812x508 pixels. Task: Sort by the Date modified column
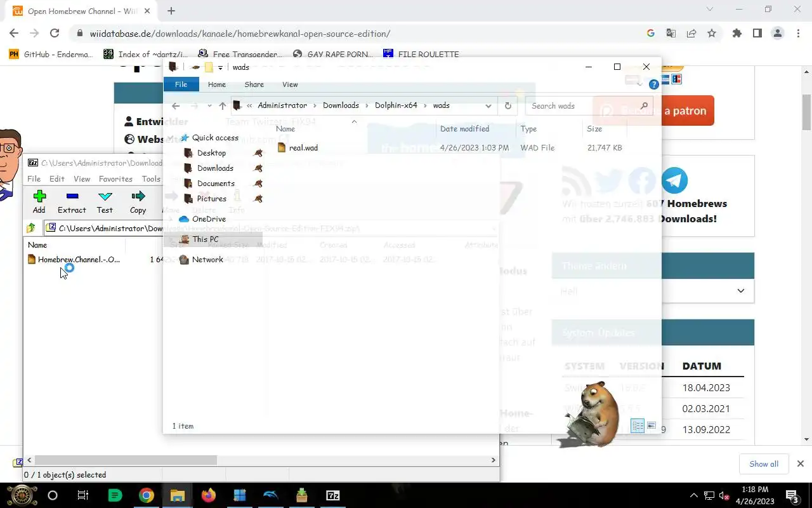[476, 129]
